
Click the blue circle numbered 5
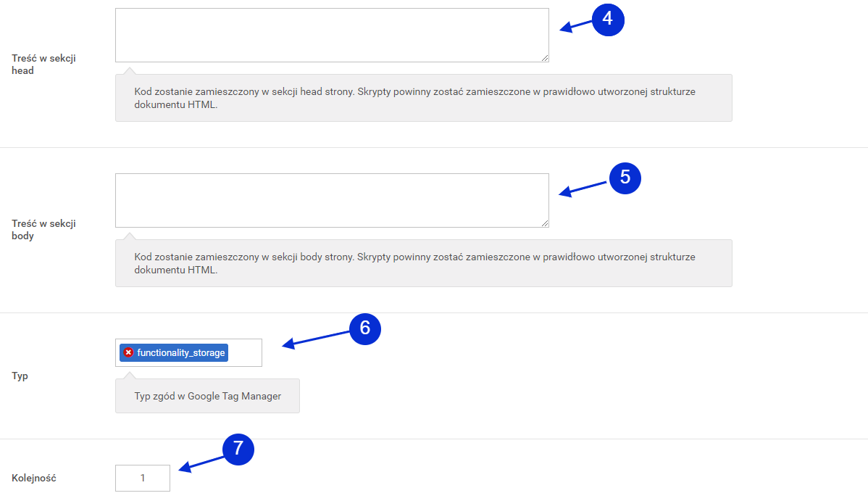(625, 178)
